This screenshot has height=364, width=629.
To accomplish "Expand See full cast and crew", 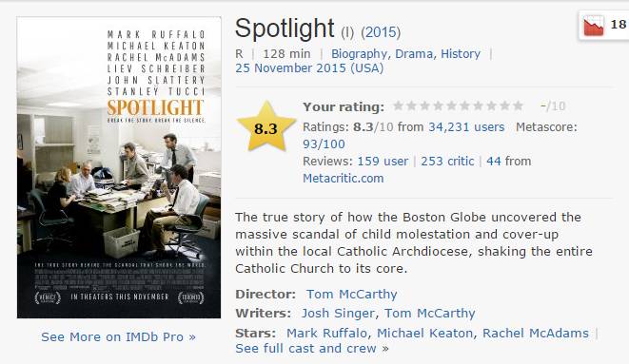I will click(x=312, y=349).
